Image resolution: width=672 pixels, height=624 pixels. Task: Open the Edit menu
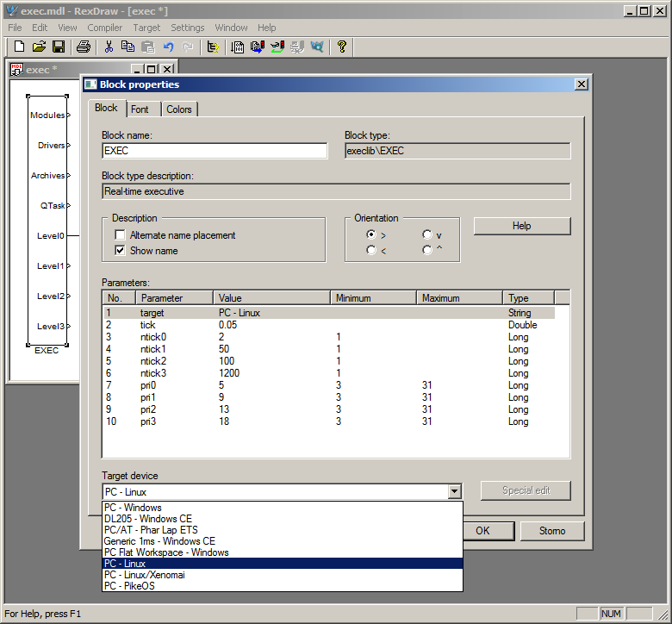click(40, 28)
